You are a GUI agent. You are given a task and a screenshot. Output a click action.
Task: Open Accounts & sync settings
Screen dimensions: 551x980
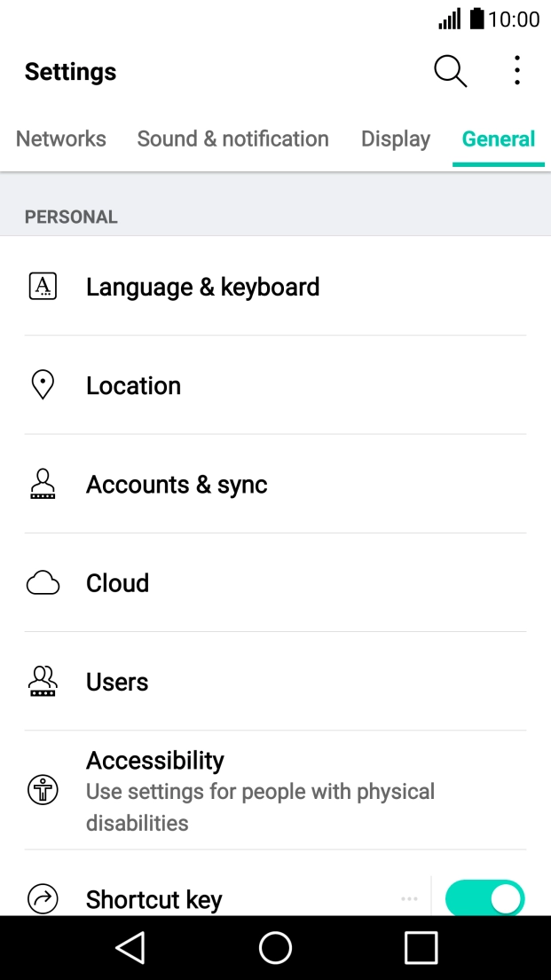[x=177, y=485]
